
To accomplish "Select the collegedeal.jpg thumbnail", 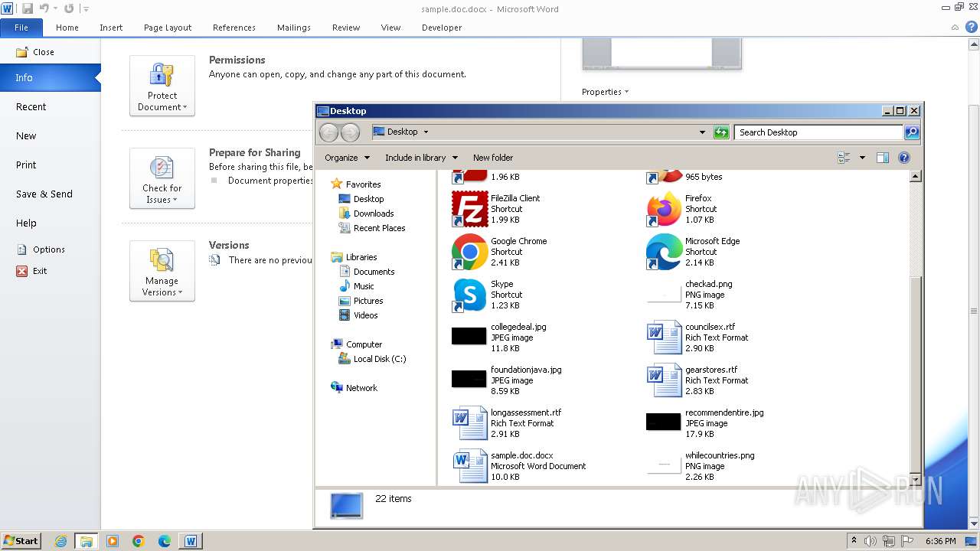I will (x=469, y=336).
